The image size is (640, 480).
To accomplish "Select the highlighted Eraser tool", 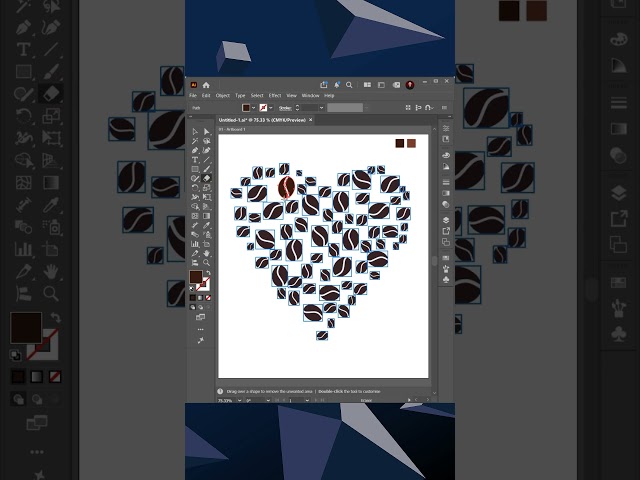I will coord(207,178).
